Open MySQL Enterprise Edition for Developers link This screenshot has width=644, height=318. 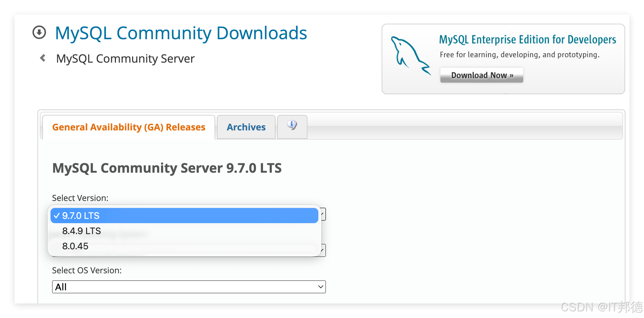pyautogui.click(x=527, y=40)
